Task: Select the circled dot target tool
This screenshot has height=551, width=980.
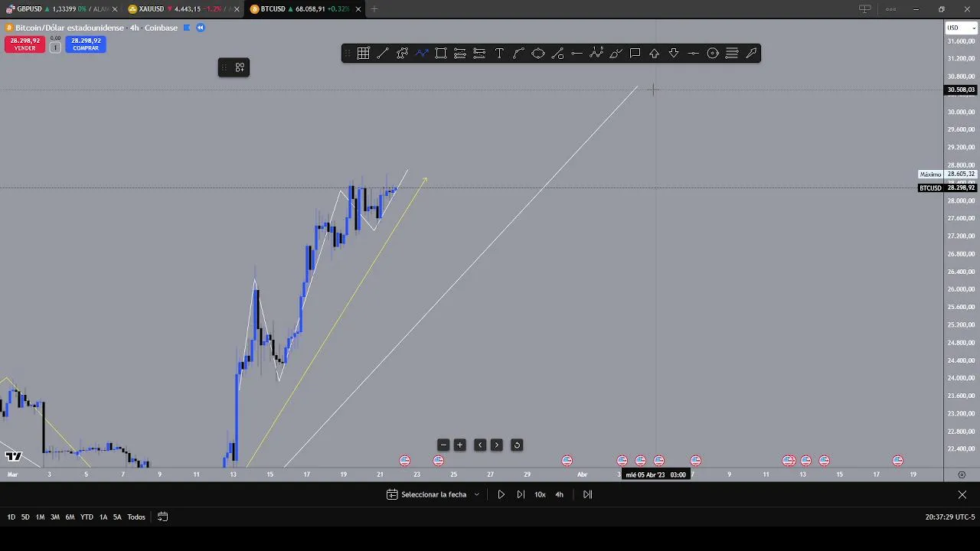Action: 713,54
